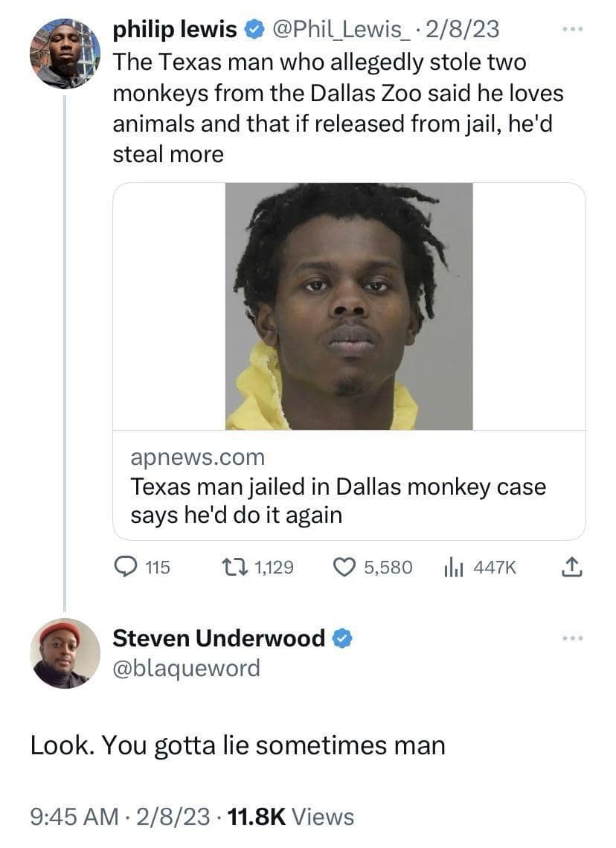Click philip lewis verified badge
The width and height of the screenshot is (616, 848).
tap(254, 29)
